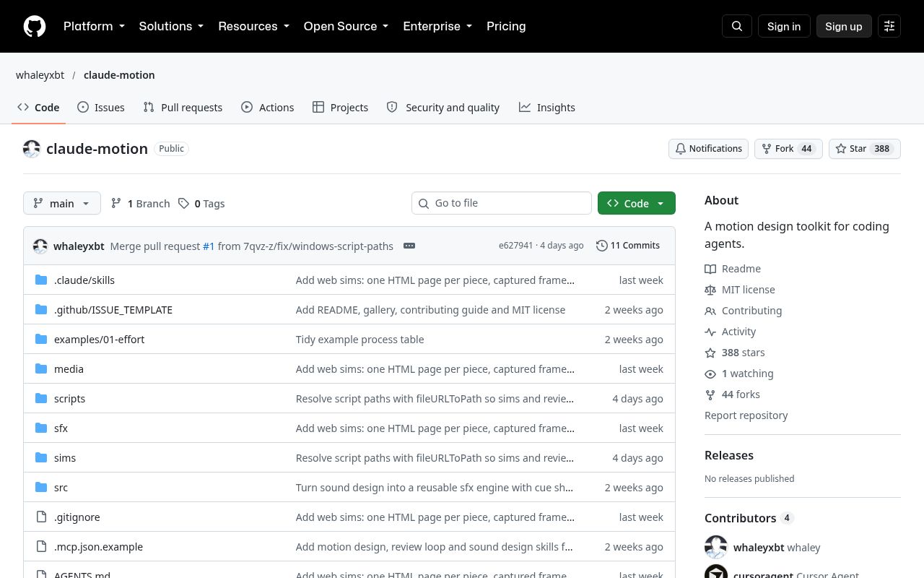Viewport: 924px width, 578px height.
Task: Switch to the Actions tab
Action: [268, 107]
